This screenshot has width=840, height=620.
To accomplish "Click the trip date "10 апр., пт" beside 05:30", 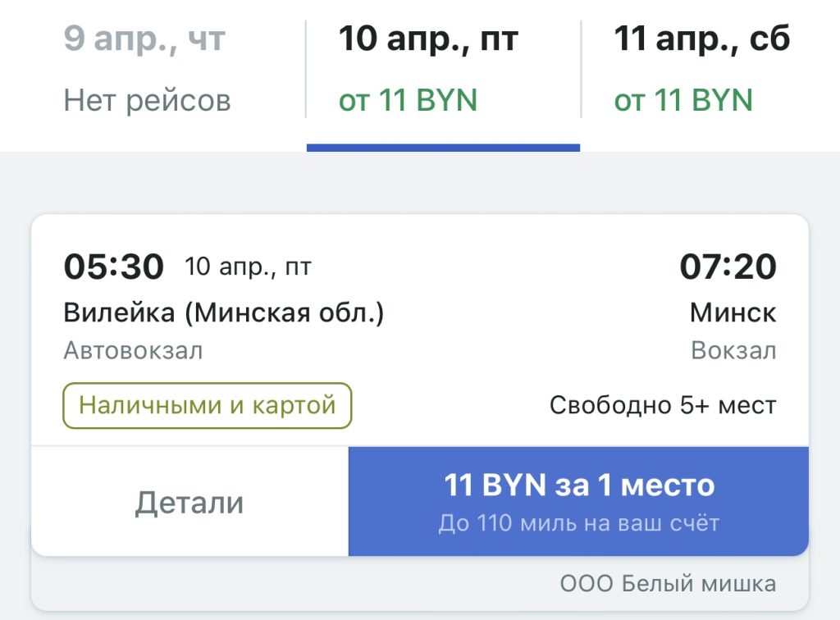I will click(x=249, y=267).
